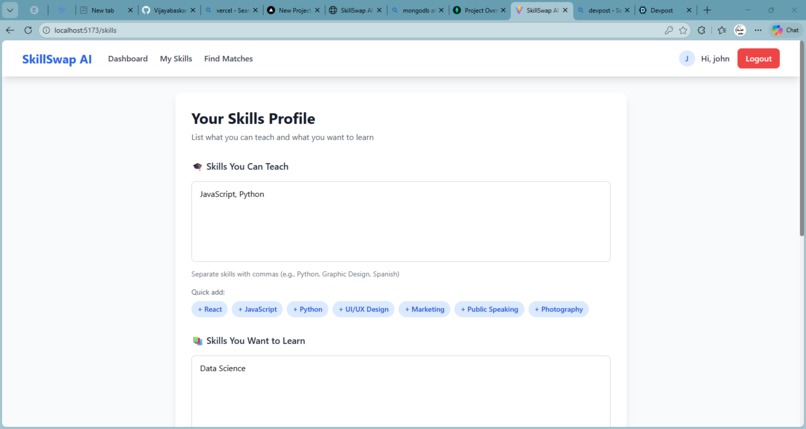Screen dimensions: 806x429
Task: Focus the Skills You Want to Learn textarea
Action: point(401,391)
